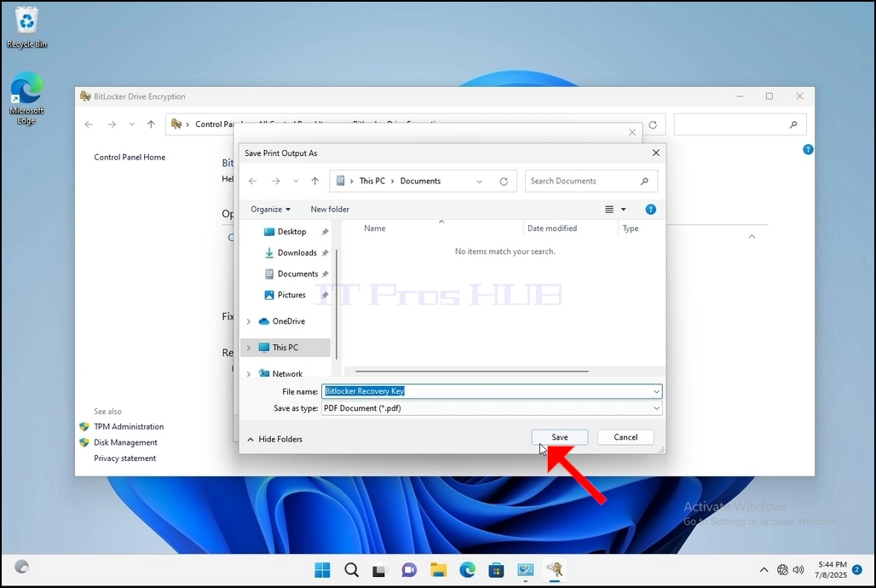Click the save dialog forward arrow
This screenshot has height=588, width=876.
point(275,182)
